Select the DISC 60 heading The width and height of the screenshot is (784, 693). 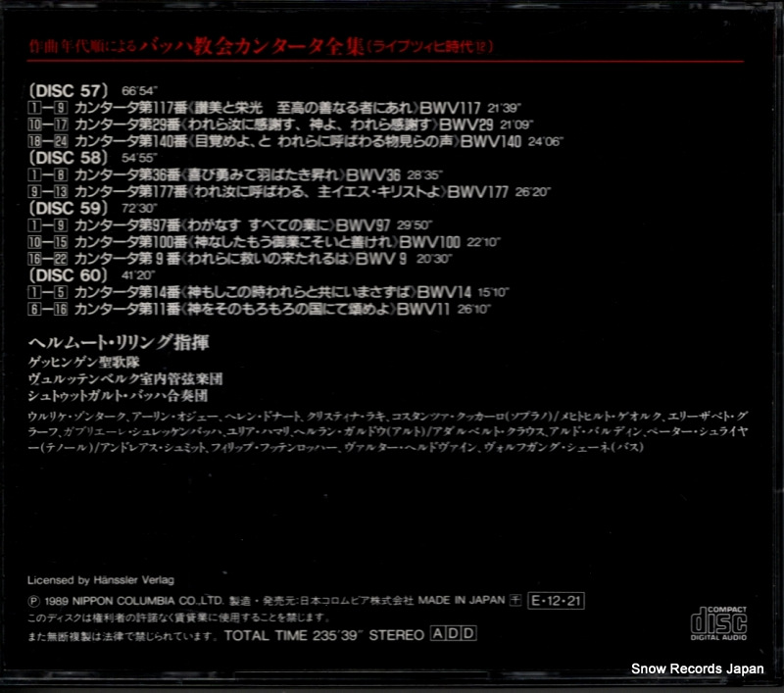pyautogui.click(x=68, y=275)
